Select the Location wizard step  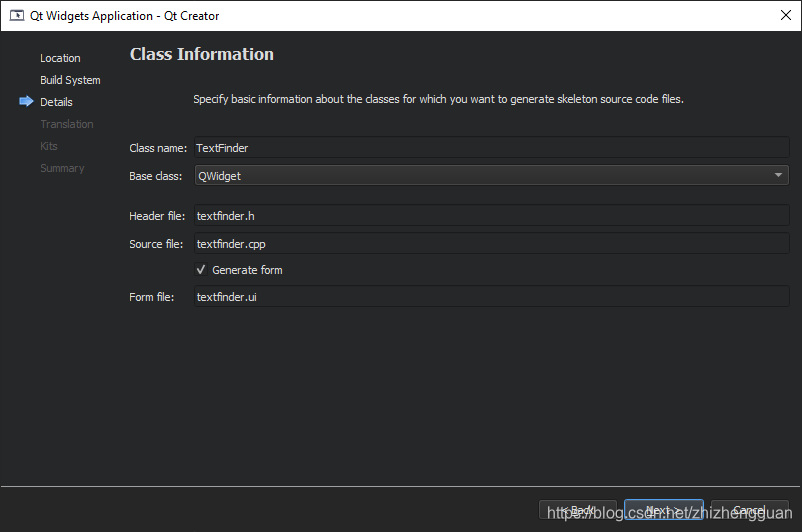tap(60, 58)
